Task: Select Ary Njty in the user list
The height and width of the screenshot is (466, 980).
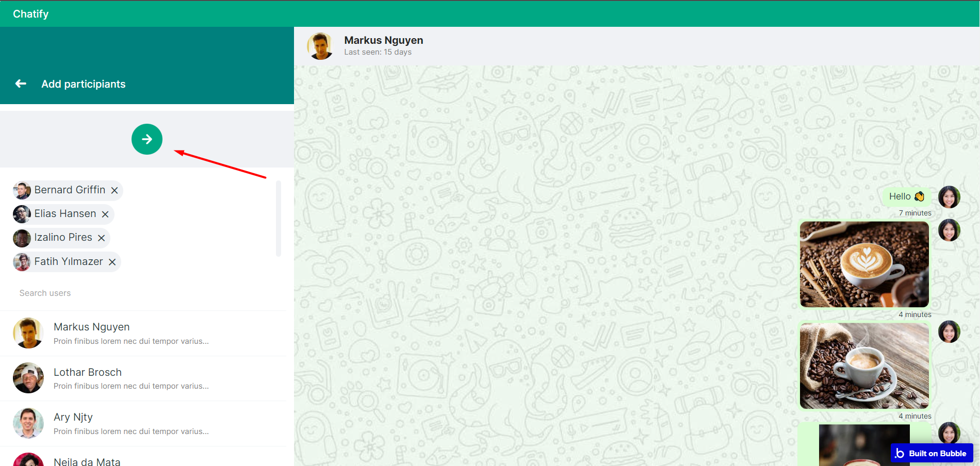Action: pyautogui.click(x=143, y=424)
